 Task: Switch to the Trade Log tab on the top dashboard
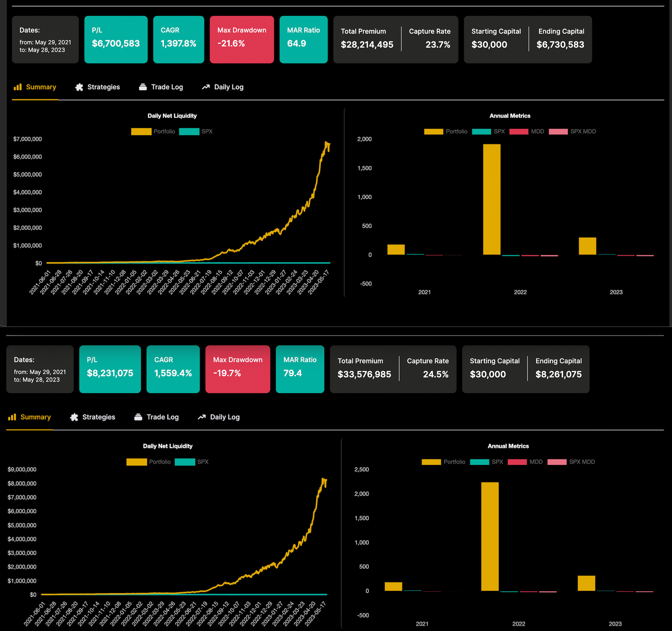coord(161,87)
